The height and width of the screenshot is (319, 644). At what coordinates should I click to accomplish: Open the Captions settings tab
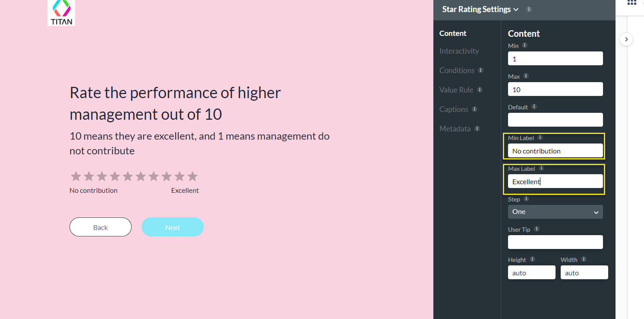[x=454, y=109]
